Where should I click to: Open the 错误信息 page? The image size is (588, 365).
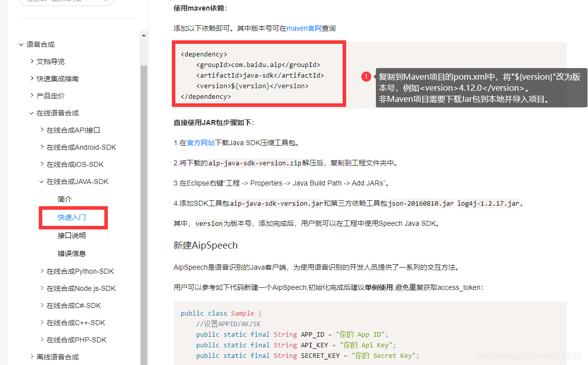click(x=72, y=254)
